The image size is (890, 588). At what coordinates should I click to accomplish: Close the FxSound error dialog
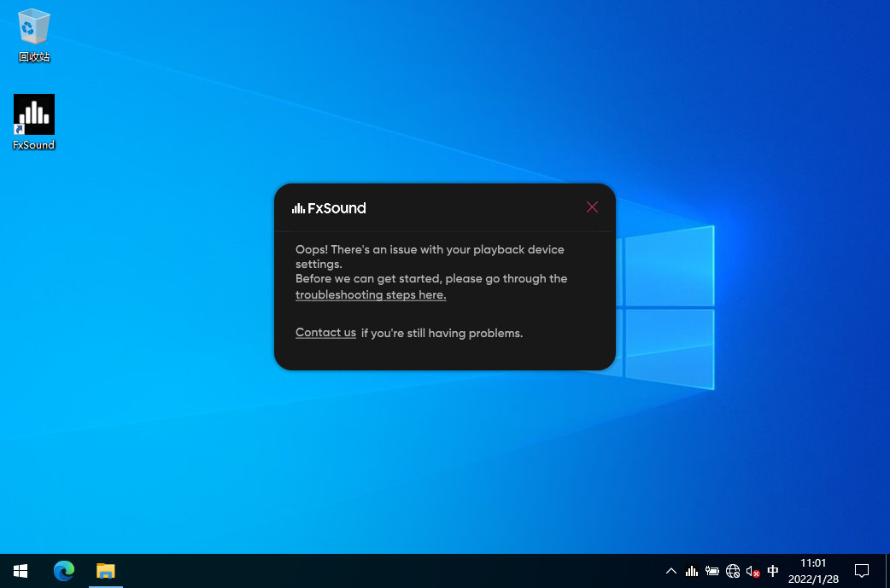[592, 207]
